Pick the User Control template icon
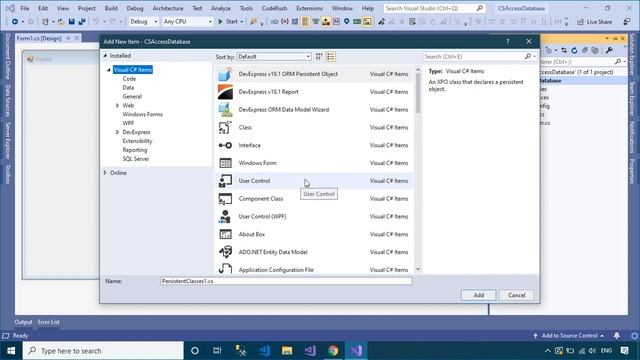Viewport: 640px width, 360px height. pyautogui.click(x=225, y=181)
